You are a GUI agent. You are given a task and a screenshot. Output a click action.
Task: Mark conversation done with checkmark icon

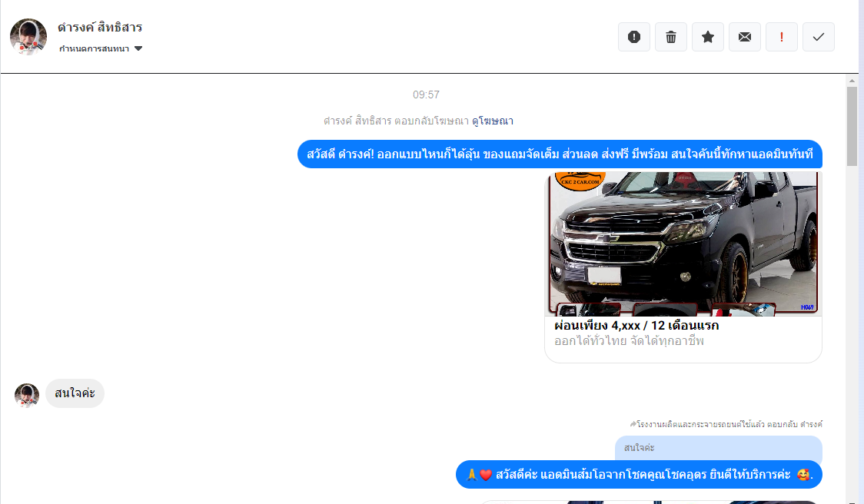[x=819, y=37]
